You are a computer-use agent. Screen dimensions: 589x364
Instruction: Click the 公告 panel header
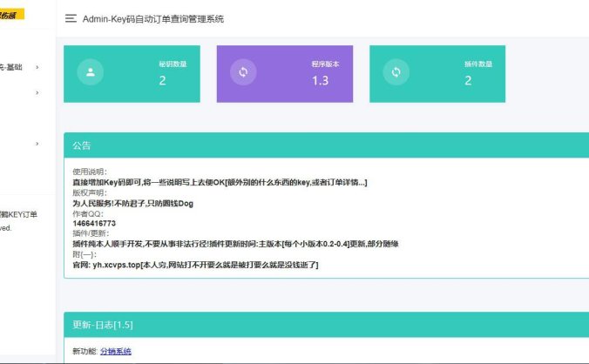click(327, 145)
